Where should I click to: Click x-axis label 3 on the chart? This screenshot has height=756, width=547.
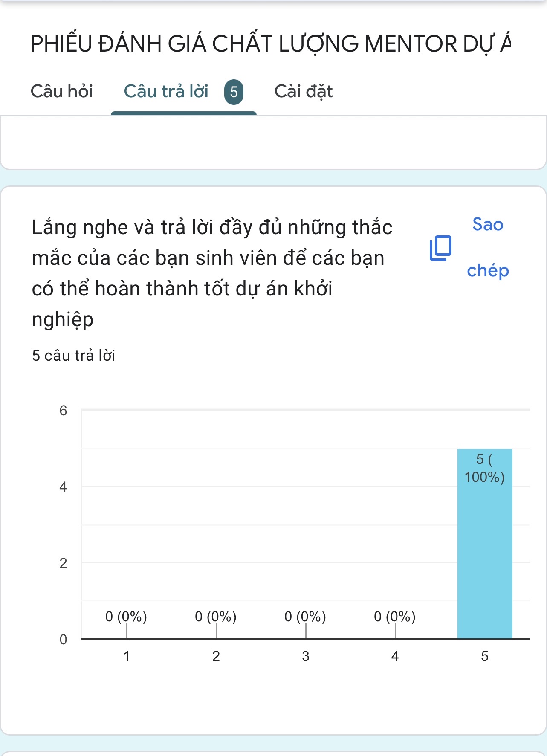306,656
